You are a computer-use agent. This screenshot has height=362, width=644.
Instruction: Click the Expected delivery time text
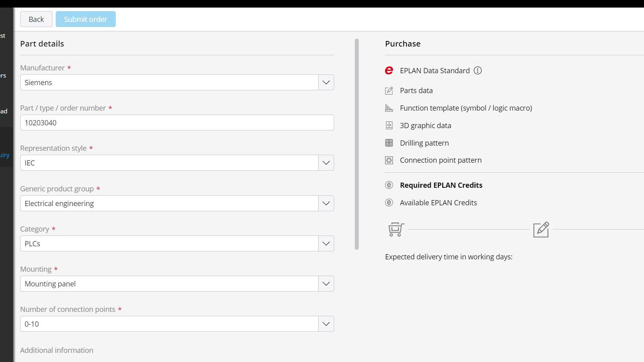449,257
